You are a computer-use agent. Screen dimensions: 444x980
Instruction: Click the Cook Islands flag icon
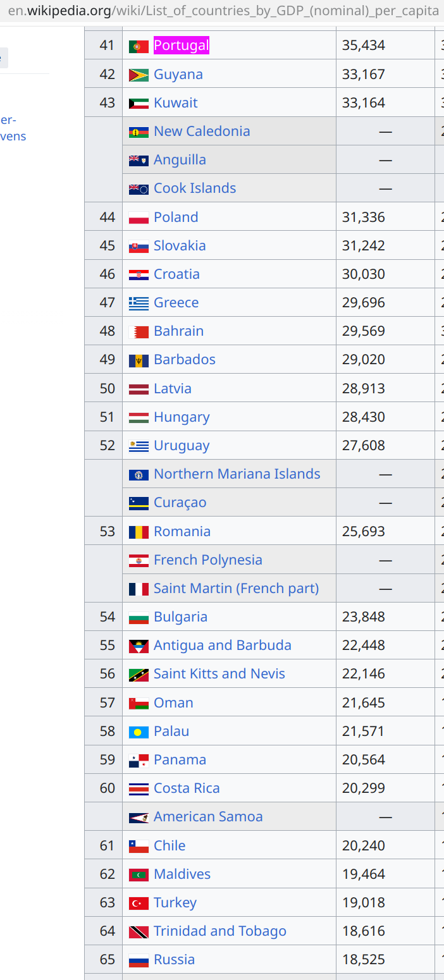point(139,188)
